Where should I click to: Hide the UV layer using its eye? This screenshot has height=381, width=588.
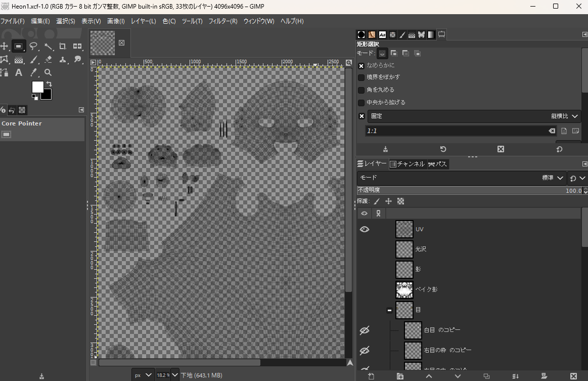tap(365, 229)
